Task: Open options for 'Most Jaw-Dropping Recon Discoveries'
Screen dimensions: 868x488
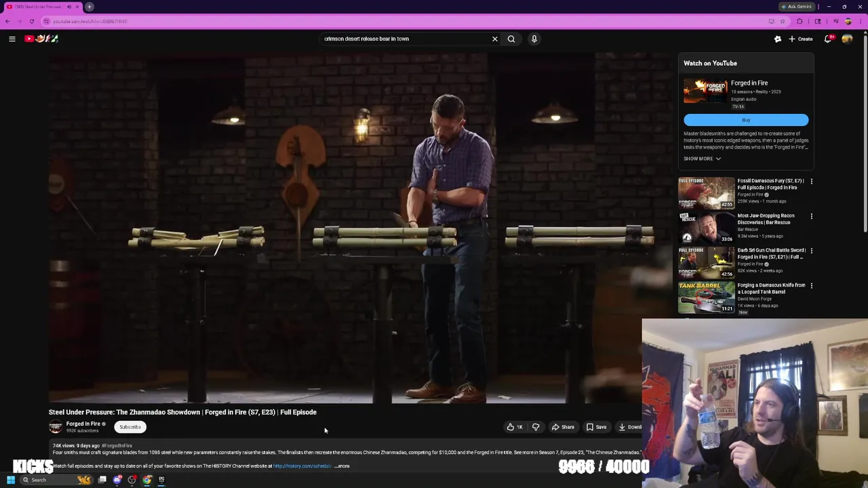Action: point(811,216)
